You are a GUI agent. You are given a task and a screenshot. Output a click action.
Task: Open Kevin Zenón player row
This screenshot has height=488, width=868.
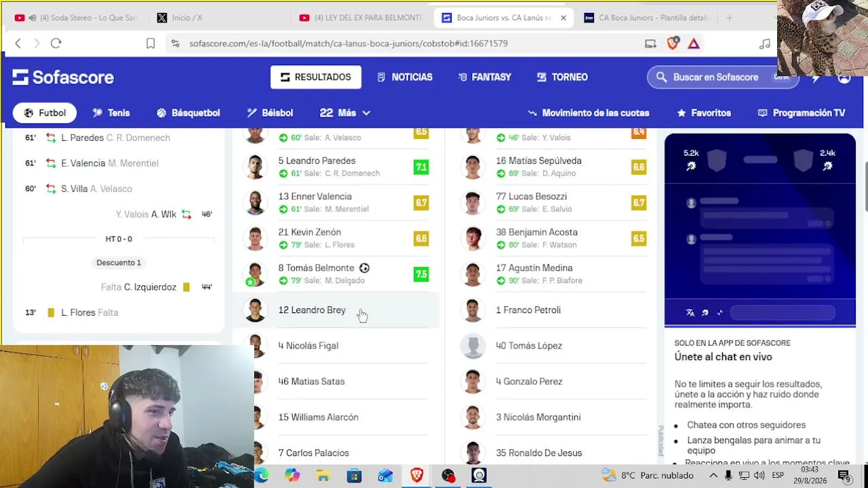(336, 239)
